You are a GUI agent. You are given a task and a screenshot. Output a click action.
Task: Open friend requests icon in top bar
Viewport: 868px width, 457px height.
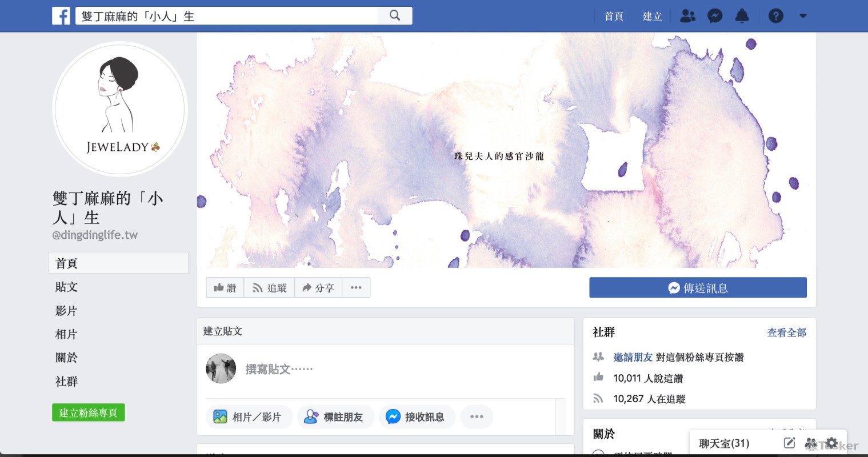click(x=688, y=16)
